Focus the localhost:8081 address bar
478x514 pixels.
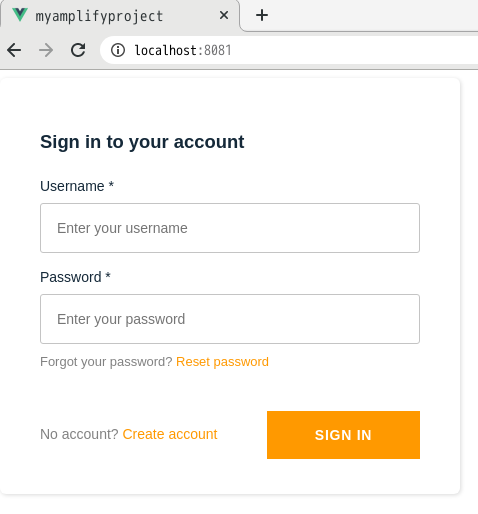click(x=289, y=50)
